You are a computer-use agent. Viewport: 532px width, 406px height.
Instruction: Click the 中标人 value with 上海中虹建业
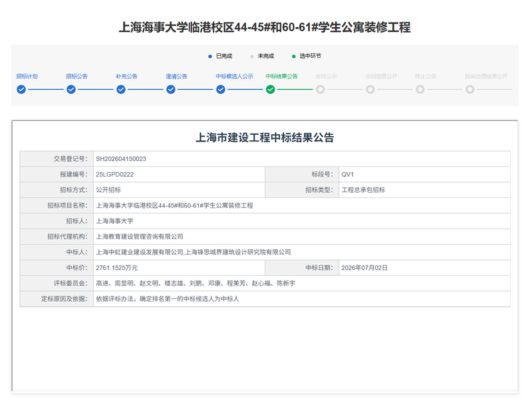194,253
